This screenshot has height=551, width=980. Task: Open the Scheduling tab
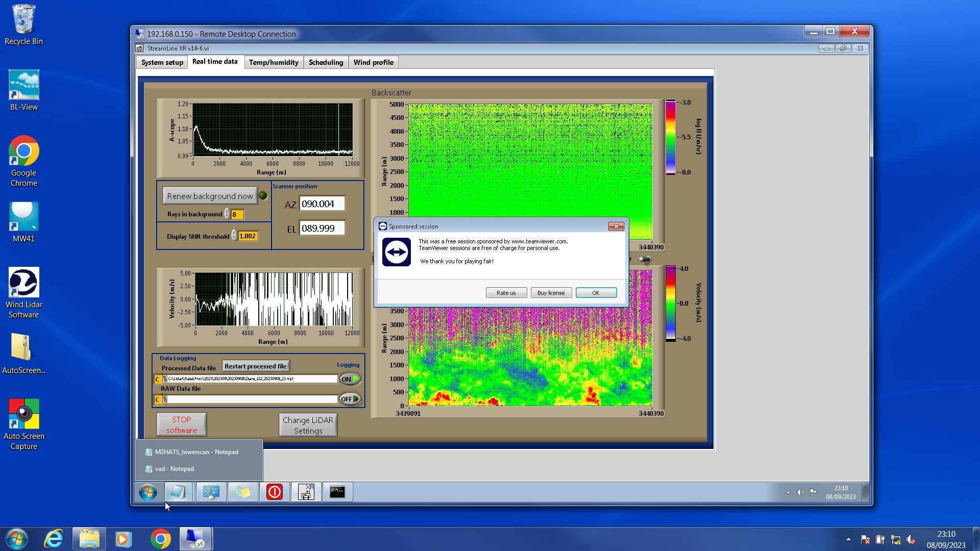326,62
